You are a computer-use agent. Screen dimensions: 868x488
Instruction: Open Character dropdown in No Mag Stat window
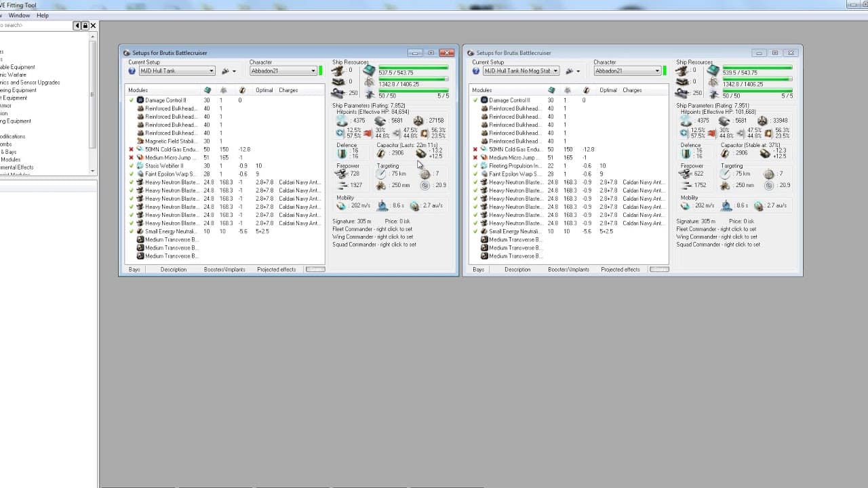(x=657, y=70)
